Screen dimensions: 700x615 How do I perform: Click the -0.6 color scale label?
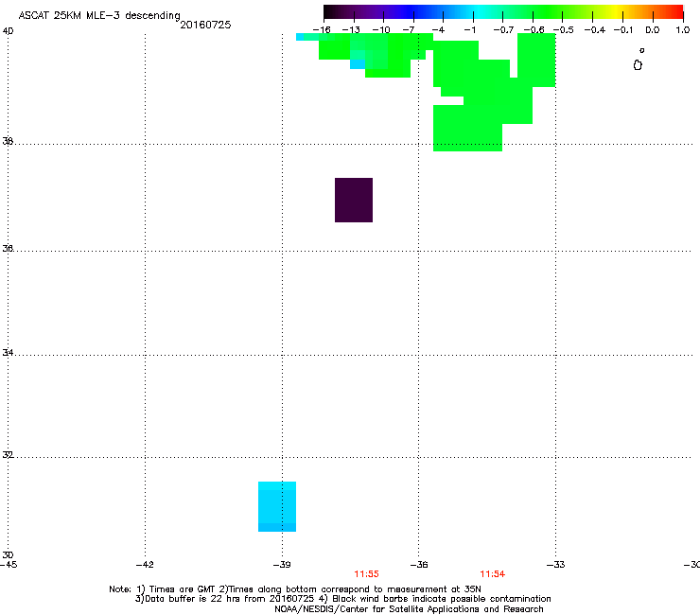534,30
